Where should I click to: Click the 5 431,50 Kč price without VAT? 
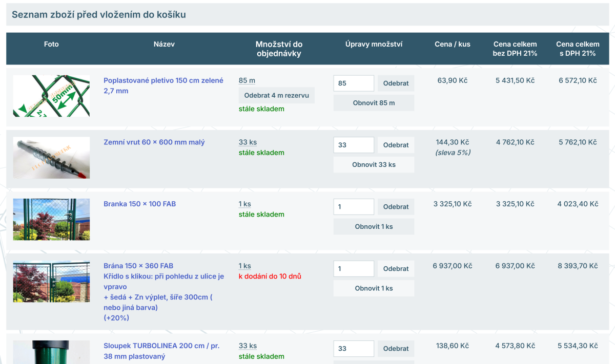515,80
